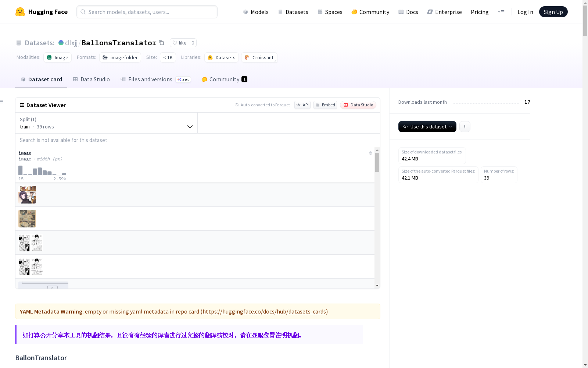This screenshot has width=588, height=368.
Task: Click the image width histogram bars
Action: click(42, 170)
